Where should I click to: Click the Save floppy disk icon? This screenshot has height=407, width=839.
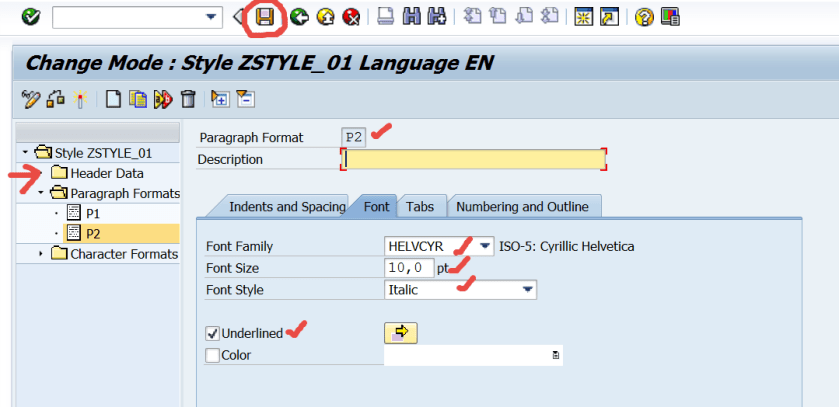(x=265, y=18)
